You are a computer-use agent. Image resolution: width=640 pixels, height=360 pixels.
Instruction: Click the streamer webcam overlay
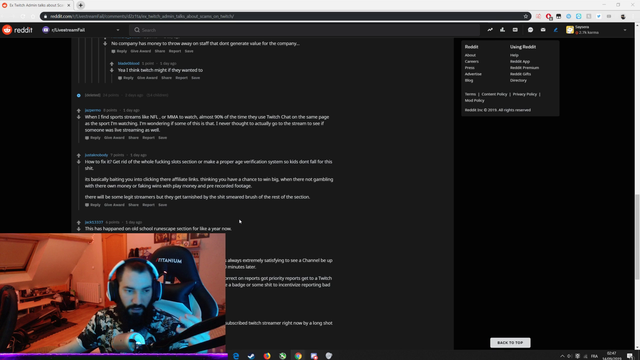coord(113,293)
